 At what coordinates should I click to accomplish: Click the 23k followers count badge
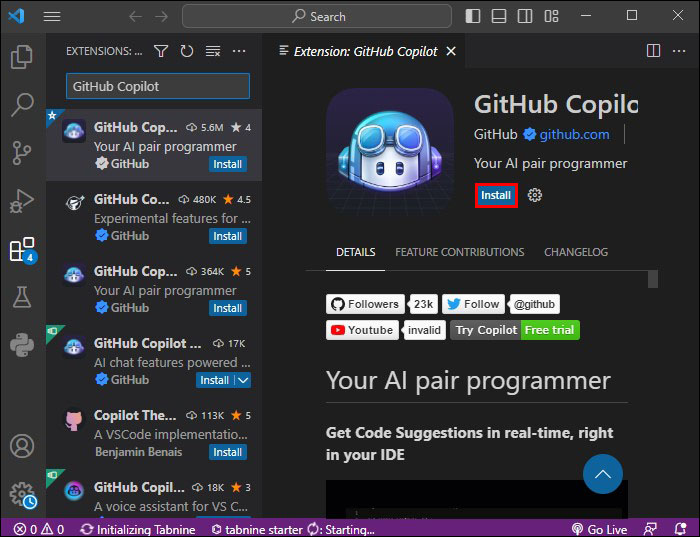(423, 304)
